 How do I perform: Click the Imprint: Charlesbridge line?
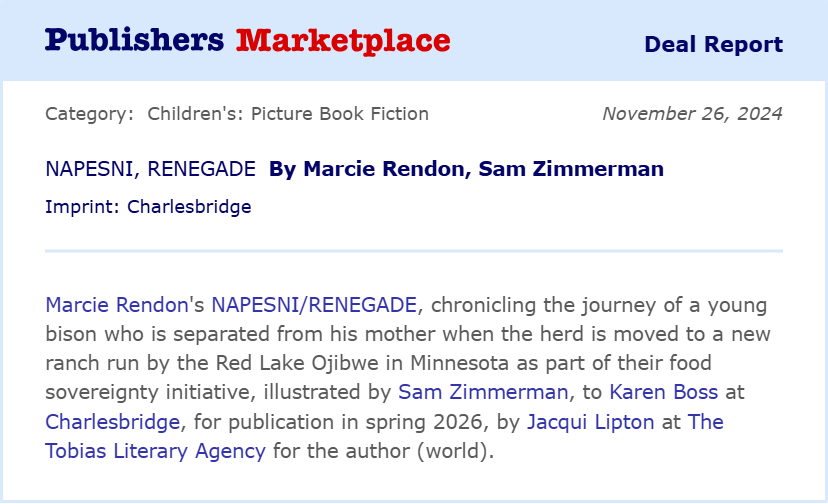coord(148,207)
